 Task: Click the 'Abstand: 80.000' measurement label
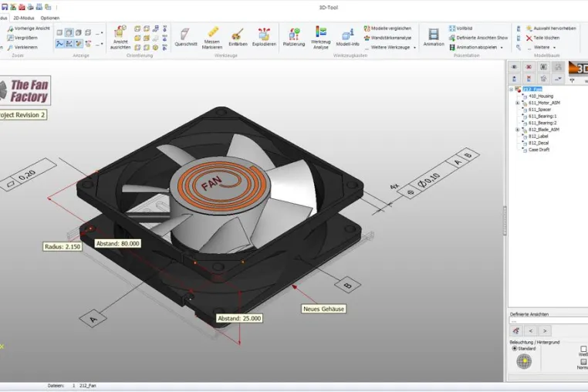118,244
